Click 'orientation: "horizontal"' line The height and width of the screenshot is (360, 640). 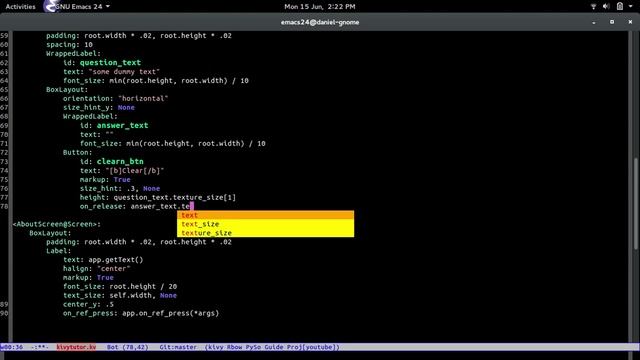pyautogui.click(x=116, y=98)
